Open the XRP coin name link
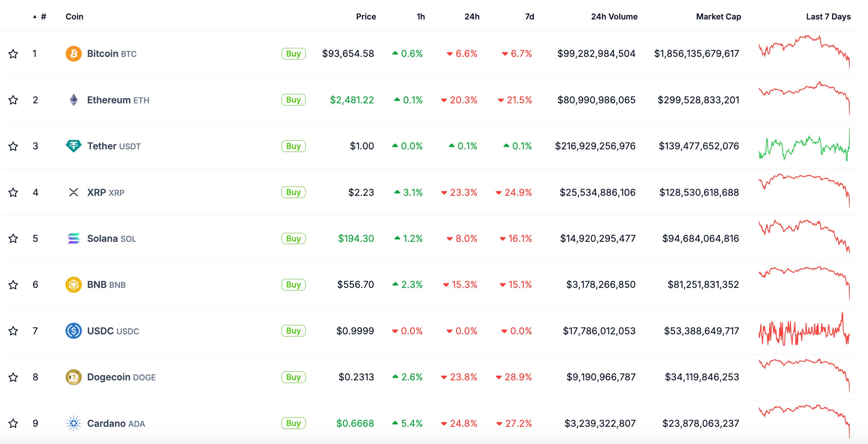The image size is (868, 444). click(106, 192)
